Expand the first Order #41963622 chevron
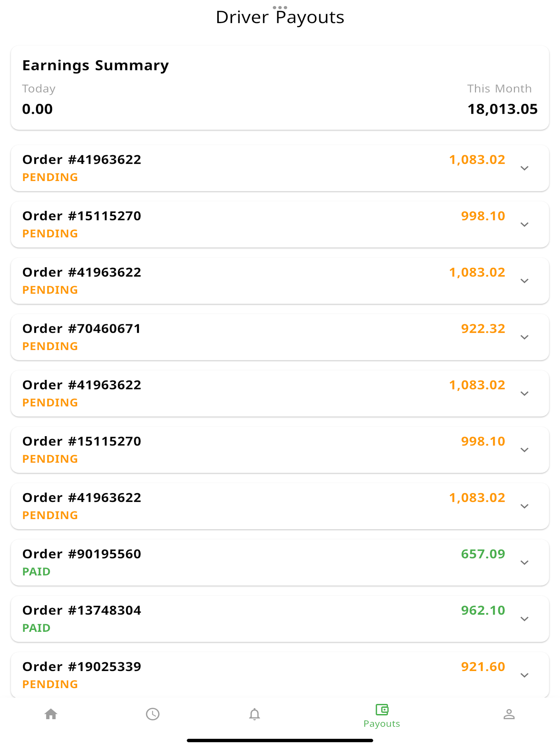The width and height of the screenshot is (560, 747). (524, 168)
